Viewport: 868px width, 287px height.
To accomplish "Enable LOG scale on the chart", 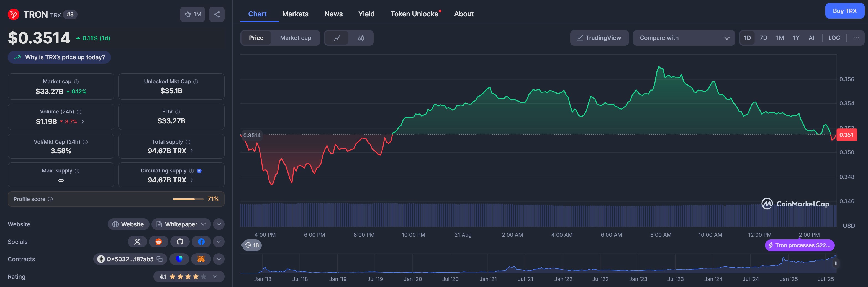I will (834, 38).
